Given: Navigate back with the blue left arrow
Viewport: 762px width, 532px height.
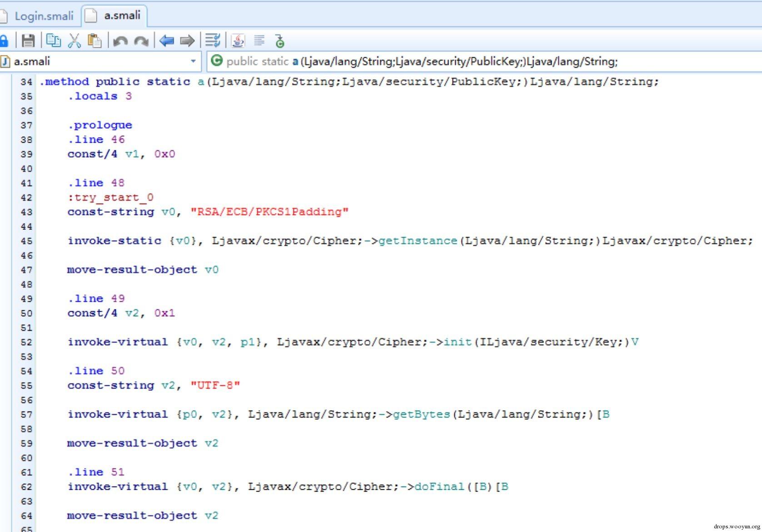Looking at the screenshot, I should [x=167, y=41].
